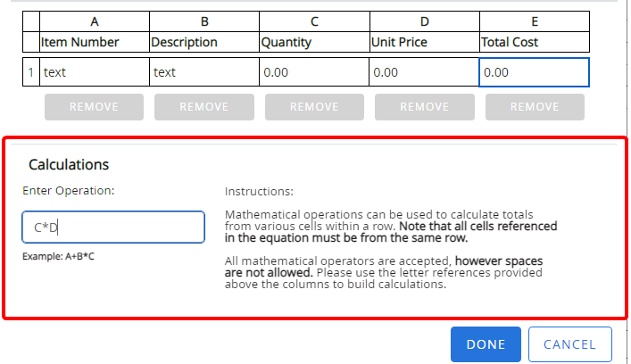
Task: Remove column A Item Number
Action: coord(94,107)
